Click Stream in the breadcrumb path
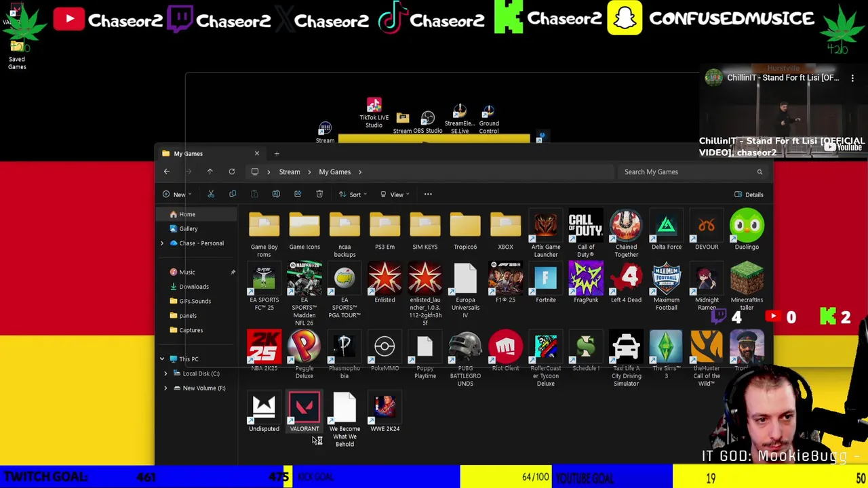The height and width of the screenshot is (488, 868). point(290,172)
